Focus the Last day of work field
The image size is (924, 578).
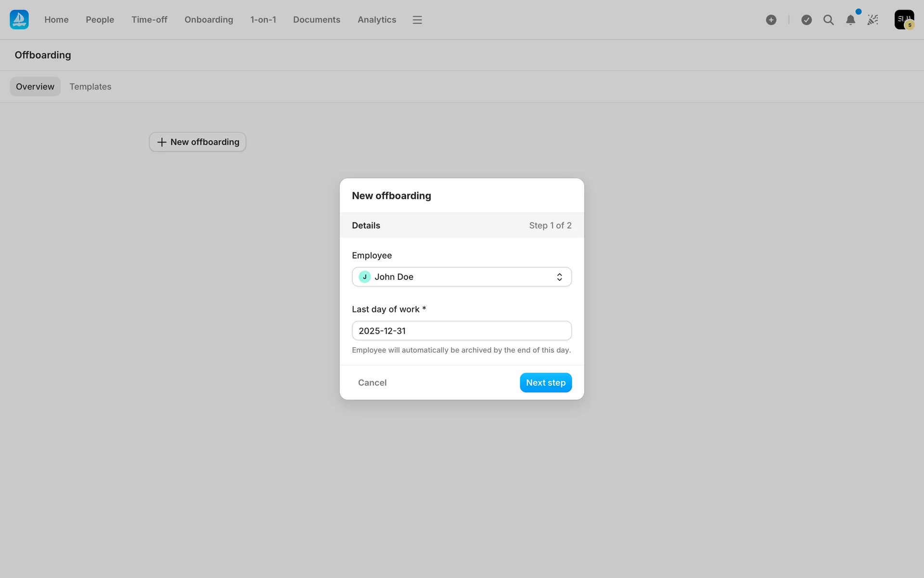[461, 331]
